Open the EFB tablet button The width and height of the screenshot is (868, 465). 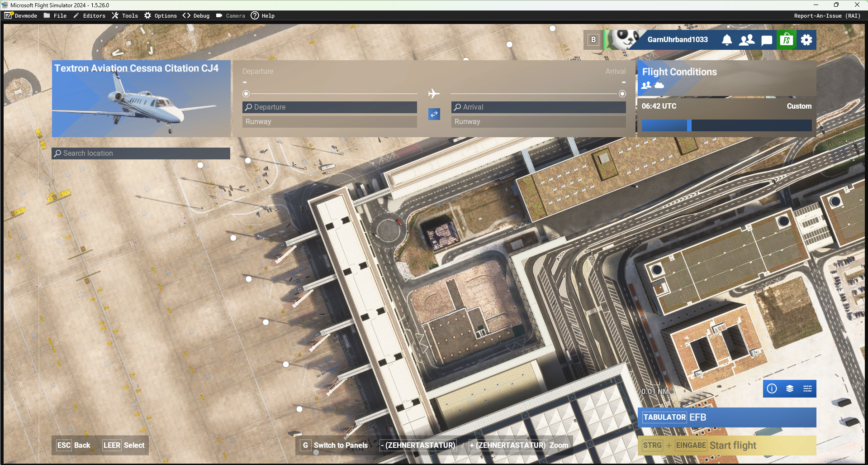[x=726, y=417]
